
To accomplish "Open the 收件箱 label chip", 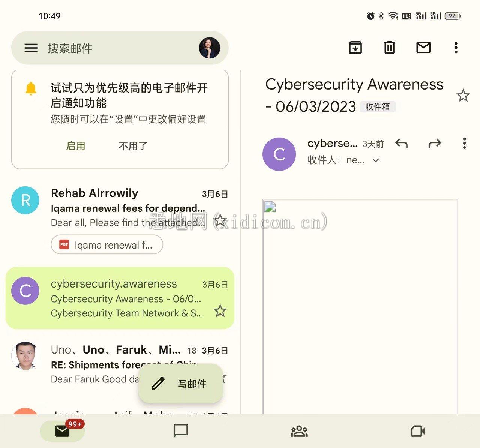I will coord(378,107).
